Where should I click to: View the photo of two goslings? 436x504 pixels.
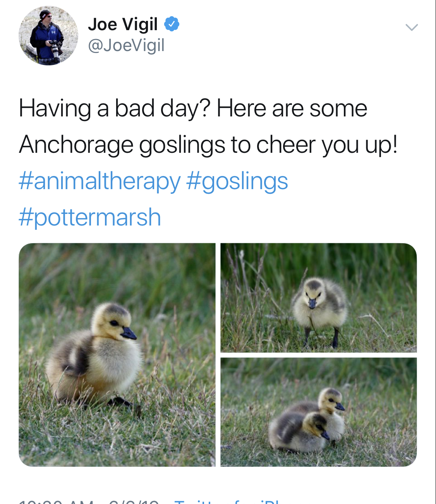point(319,412)
